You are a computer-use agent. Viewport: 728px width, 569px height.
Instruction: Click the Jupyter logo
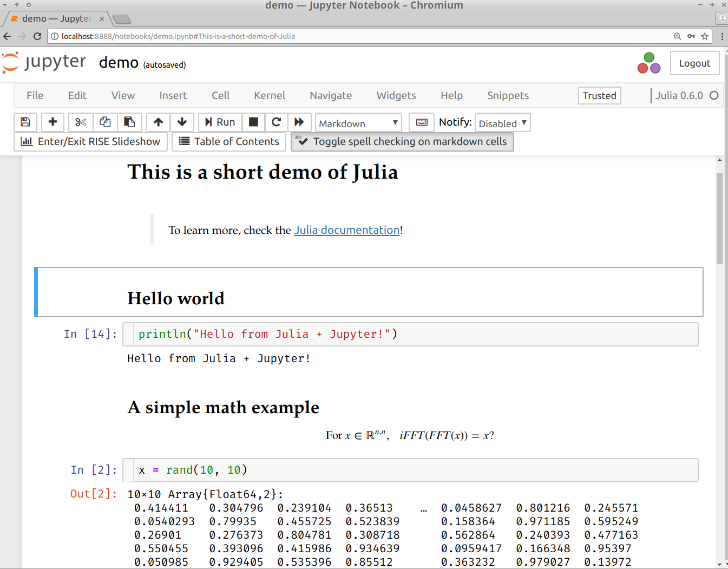(44, 62)
